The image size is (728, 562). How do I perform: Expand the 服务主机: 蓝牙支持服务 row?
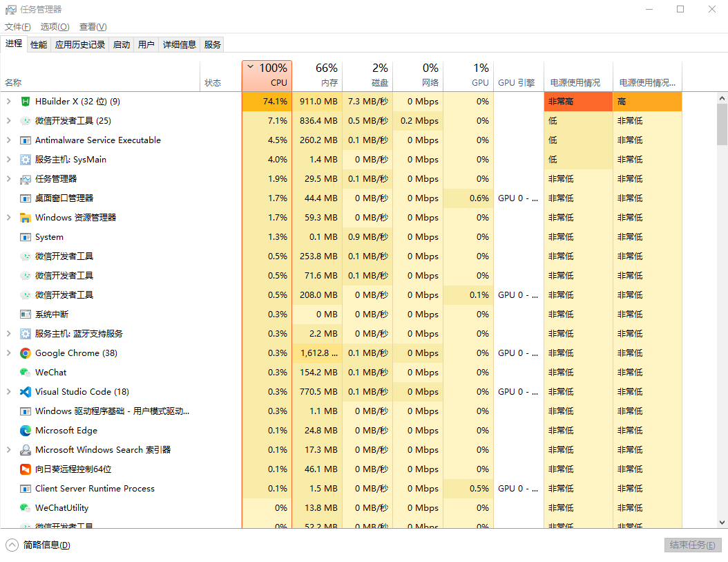(x=8, y=334)
